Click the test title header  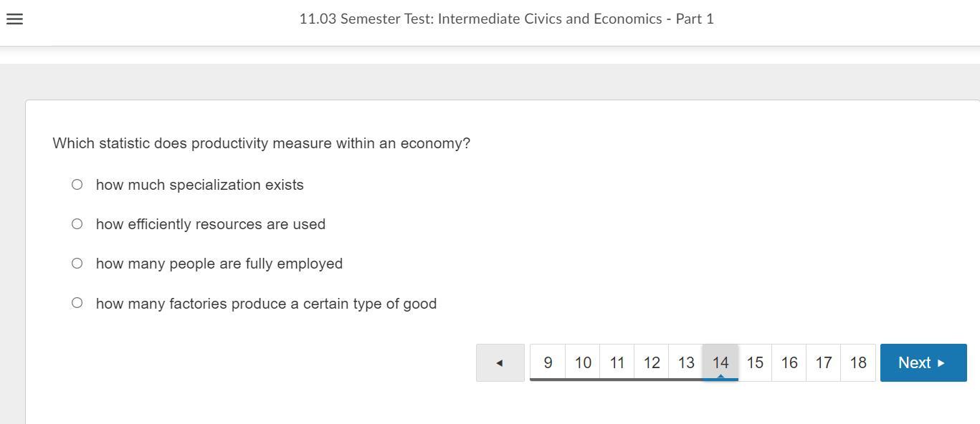pos(506,19)
